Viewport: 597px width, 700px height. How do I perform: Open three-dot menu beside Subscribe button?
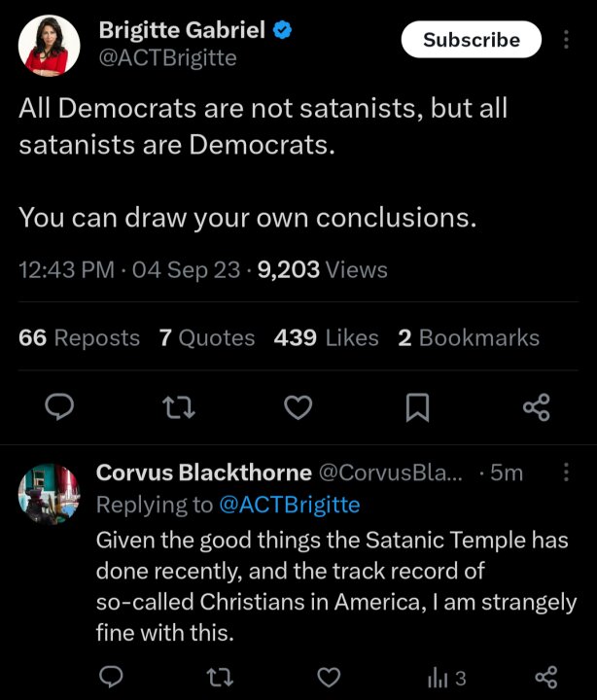point(566,39)
